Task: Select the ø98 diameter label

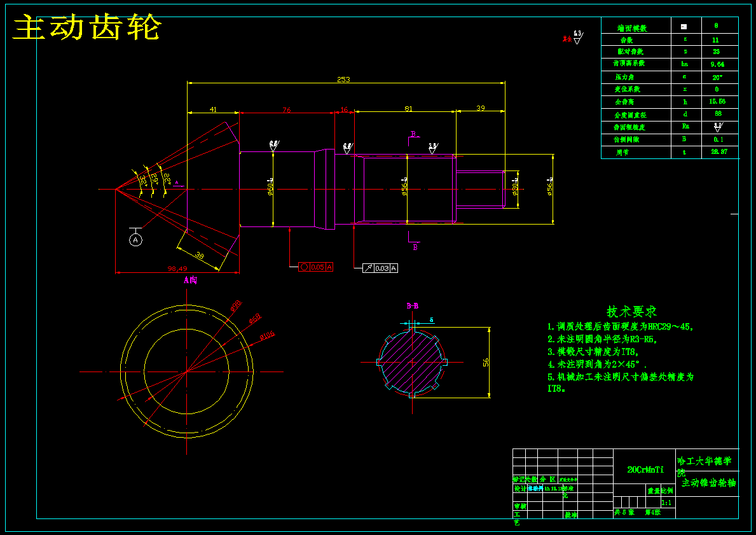Action: 236,306
